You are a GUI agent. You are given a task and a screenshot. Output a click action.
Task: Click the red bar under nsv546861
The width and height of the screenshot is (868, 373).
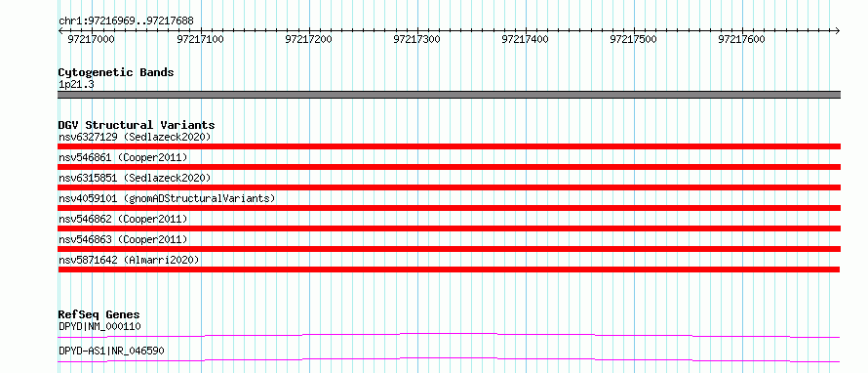click(x=449, y=167)
